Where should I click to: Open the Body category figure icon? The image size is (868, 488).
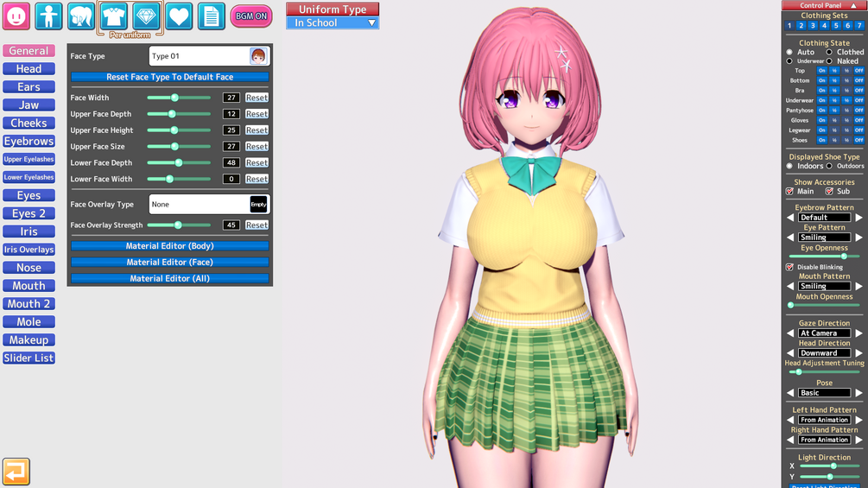point(48,16)
